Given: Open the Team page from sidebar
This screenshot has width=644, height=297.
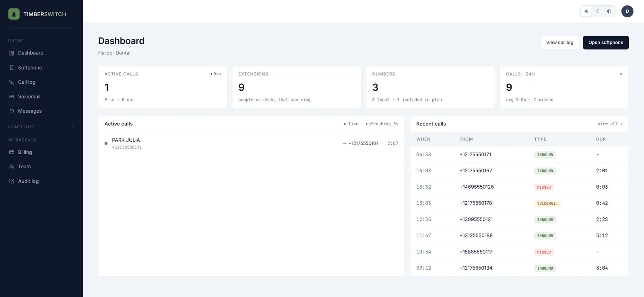Looking at the screenshot, I should click(x=24, y=167).
